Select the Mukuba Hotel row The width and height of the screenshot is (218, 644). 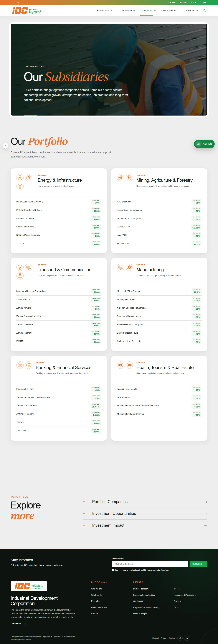pyautogui.click(x=159, y=397)
